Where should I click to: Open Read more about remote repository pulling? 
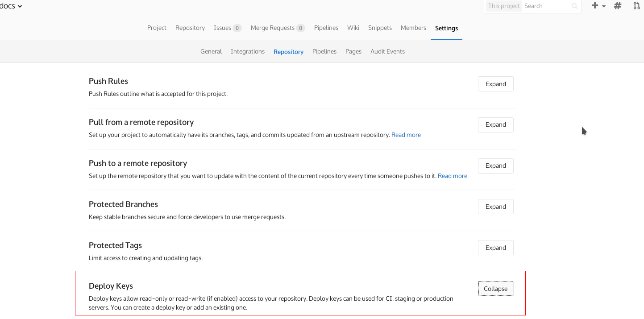click(x=406, y=135)
